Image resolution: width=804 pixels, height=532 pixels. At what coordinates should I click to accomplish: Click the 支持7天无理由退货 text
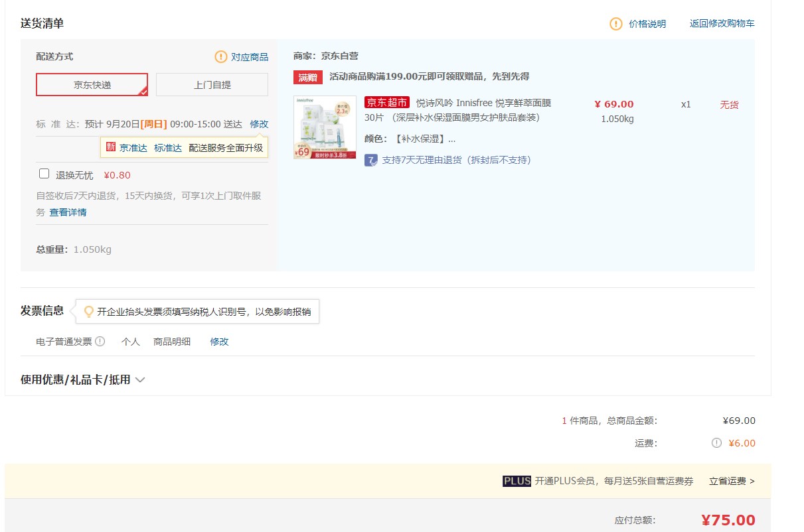point(457,160)
